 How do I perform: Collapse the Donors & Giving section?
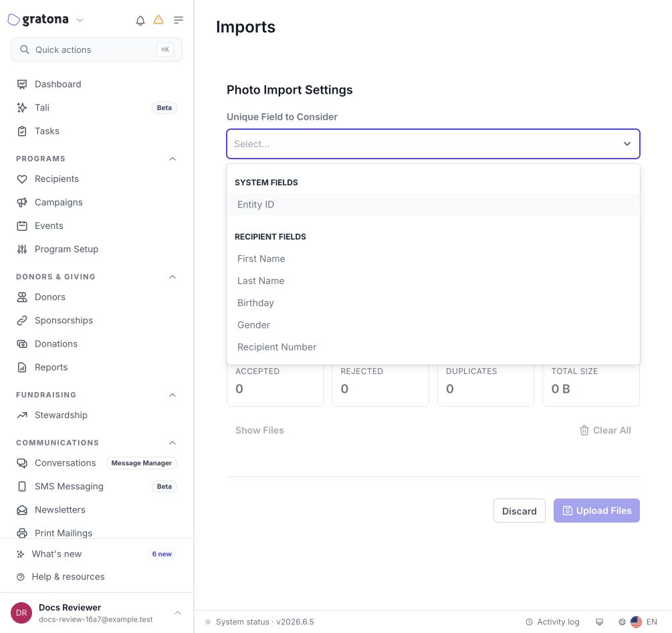tap(173, 276)
